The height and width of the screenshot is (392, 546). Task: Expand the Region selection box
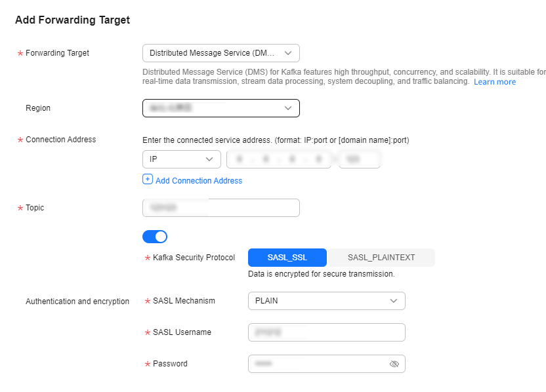[x=221, y=108]
